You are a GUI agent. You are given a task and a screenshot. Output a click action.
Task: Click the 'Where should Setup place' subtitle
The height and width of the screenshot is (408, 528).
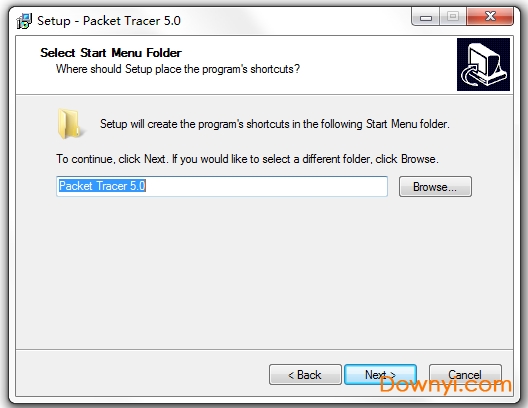click(x=178, y=69)
